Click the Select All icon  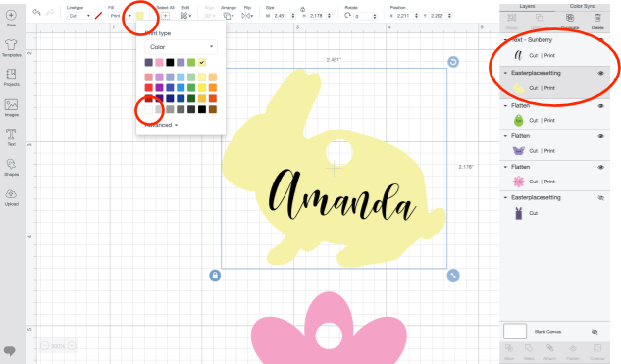[165, 16]
